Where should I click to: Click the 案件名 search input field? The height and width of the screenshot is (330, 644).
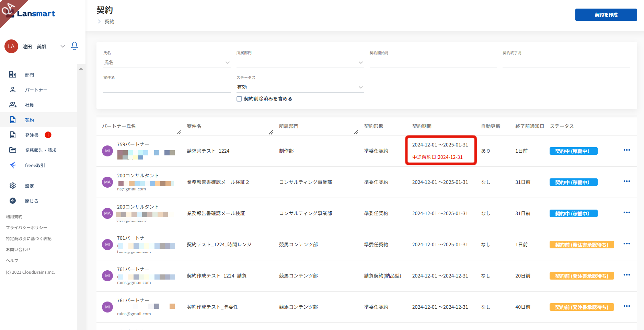(167, 87)
